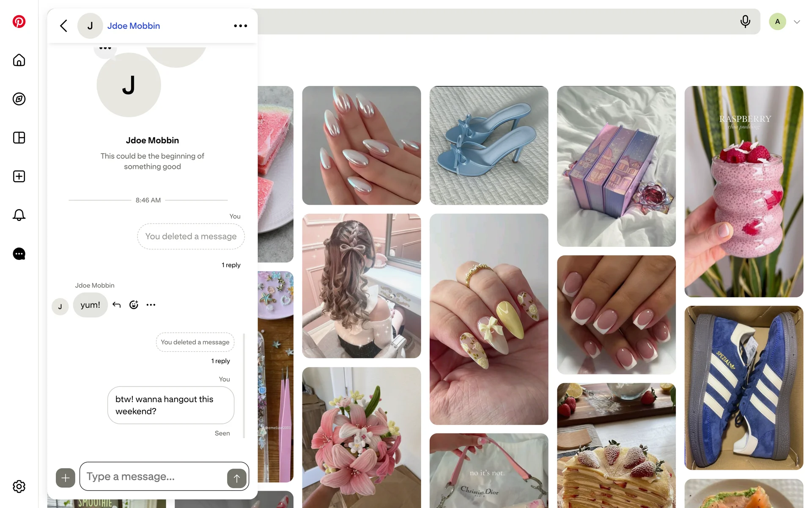Open the Messages chat bubble icon
The image size is (812, 508).
[x=19, y=254]
